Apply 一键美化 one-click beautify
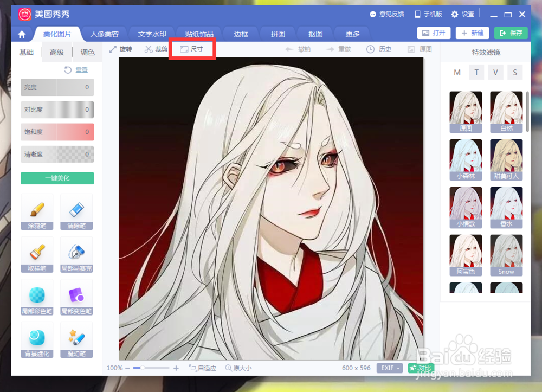 coord(57,178)
